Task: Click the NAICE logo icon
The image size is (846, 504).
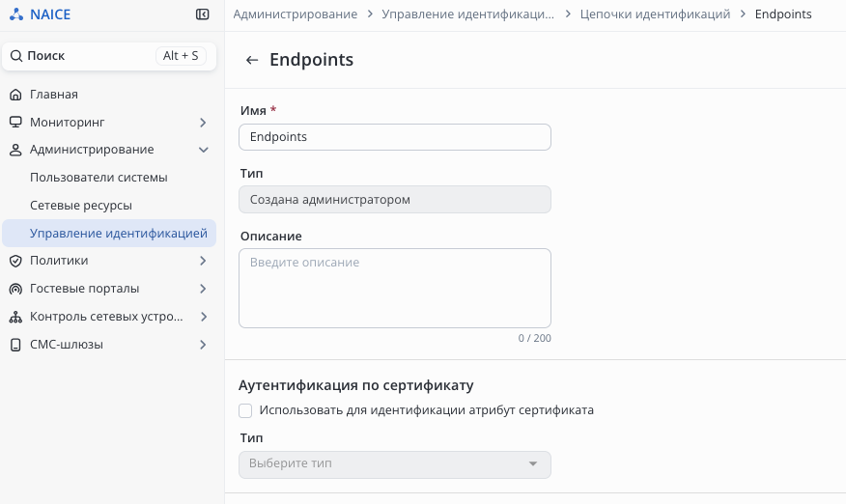Action: tap(16, 14)
